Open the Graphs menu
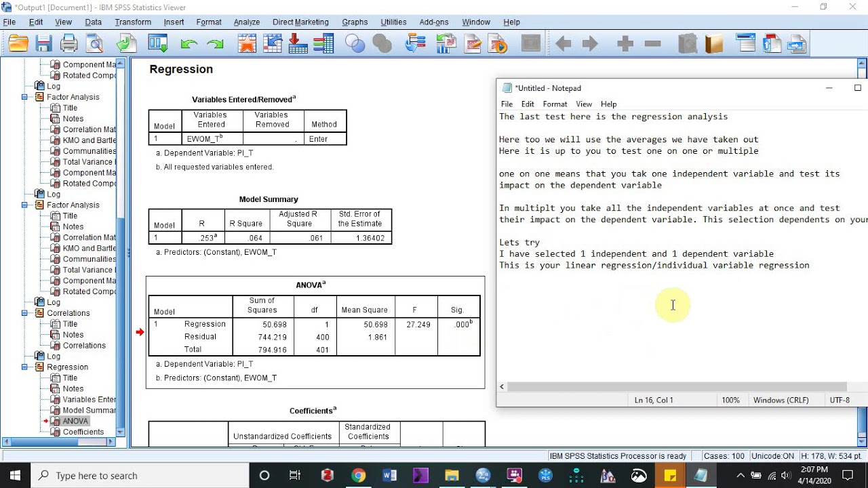 click(x=355, y=22)
